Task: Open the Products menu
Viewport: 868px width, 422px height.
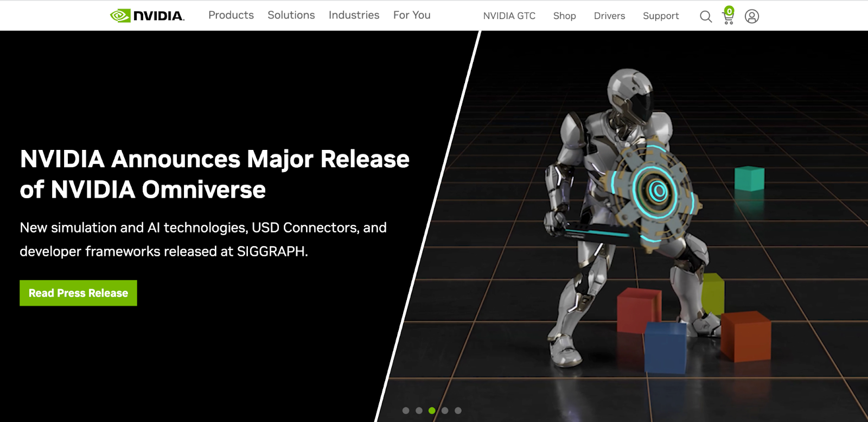Action: coord(231,15)
